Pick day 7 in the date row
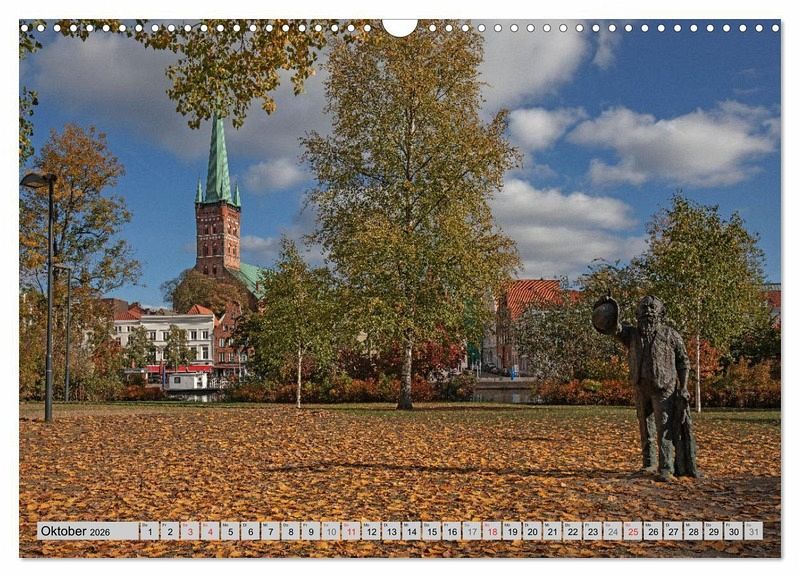This screenshot has width=800, height=577. click(x=270, y=531)
